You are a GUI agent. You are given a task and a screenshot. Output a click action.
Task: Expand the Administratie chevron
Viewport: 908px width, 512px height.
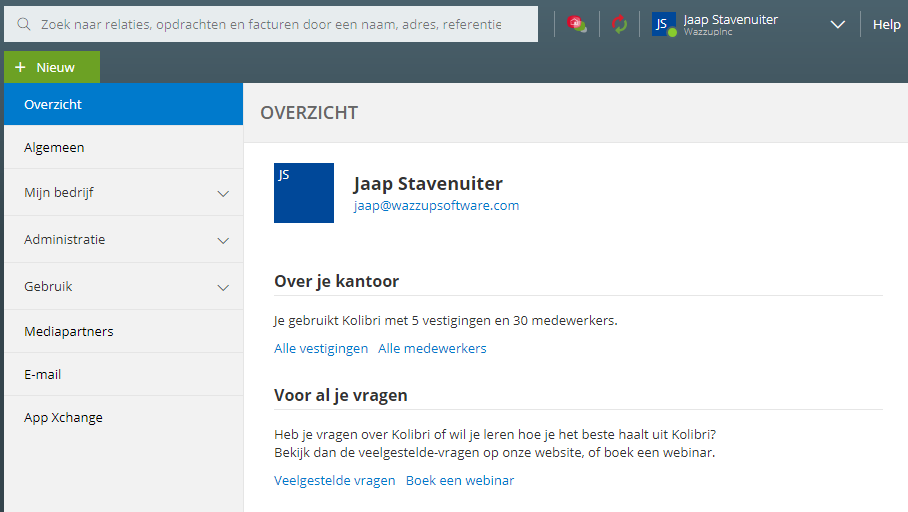pos(223,240)
